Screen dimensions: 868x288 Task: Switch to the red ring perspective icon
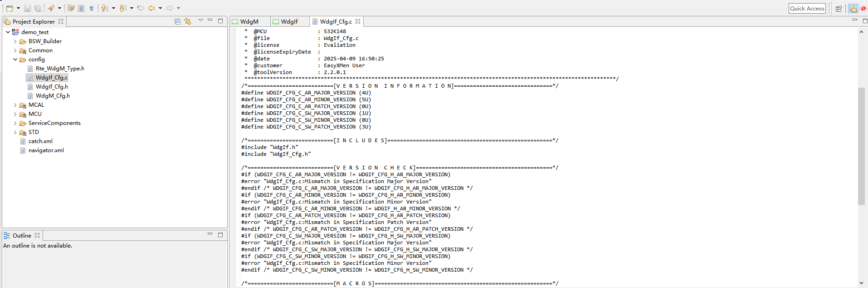tap(863, 9)
